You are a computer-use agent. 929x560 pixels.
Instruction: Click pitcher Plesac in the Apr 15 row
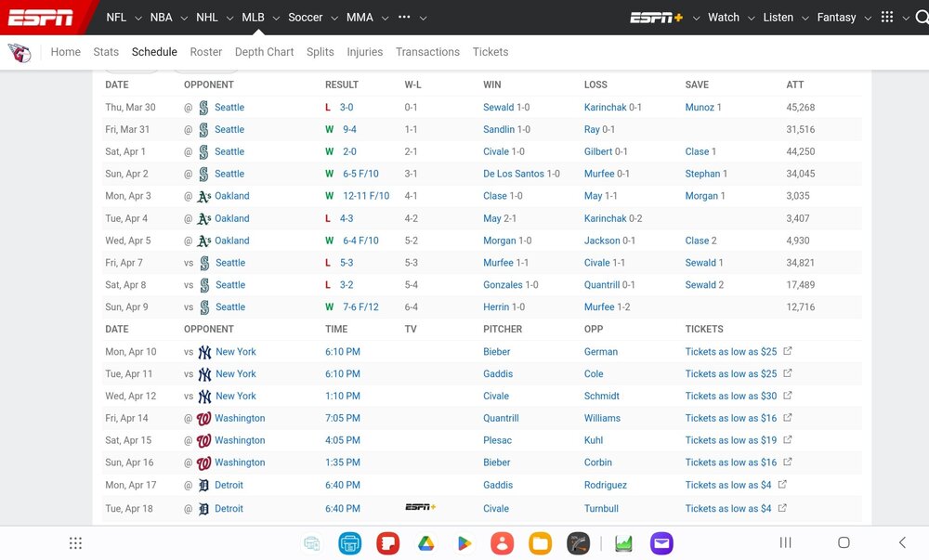(497, 440)
